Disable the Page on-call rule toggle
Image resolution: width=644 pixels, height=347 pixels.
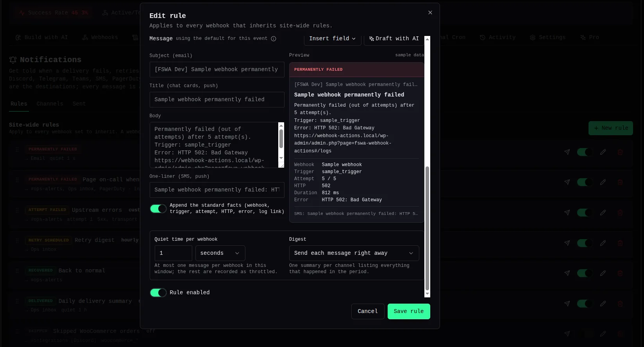click(585, 182)
